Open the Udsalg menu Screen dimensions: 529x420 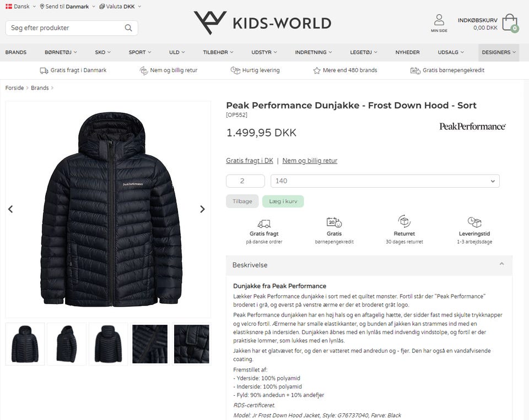point(451,52)
